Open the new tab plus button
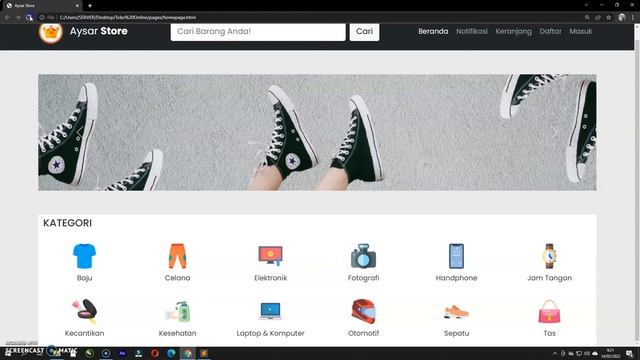Viewport: 640px width, 360px height. pos(90,6)
